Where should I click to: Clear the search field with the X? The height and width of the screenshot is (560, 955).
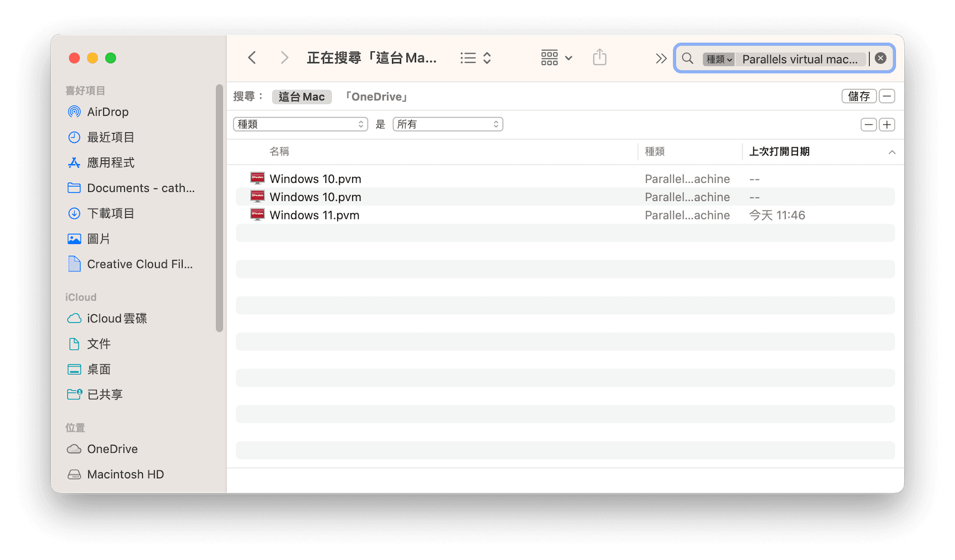(x=880, y=58)
